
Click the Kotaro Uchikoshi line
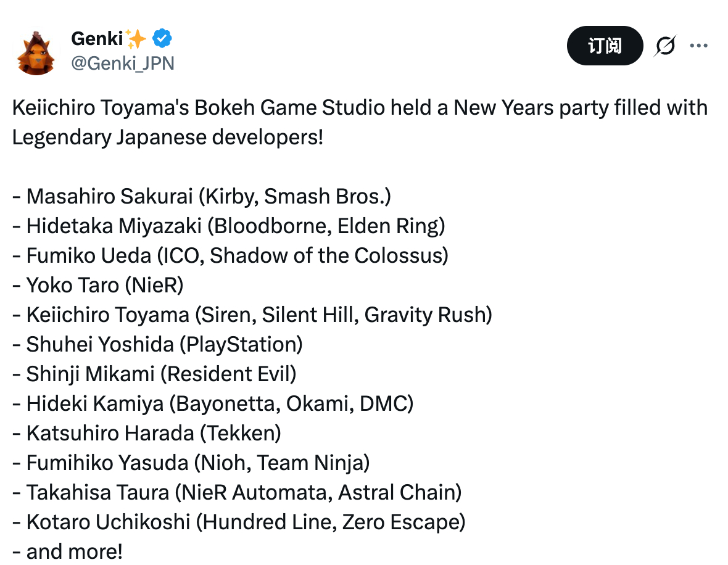(x=238, y=522)
